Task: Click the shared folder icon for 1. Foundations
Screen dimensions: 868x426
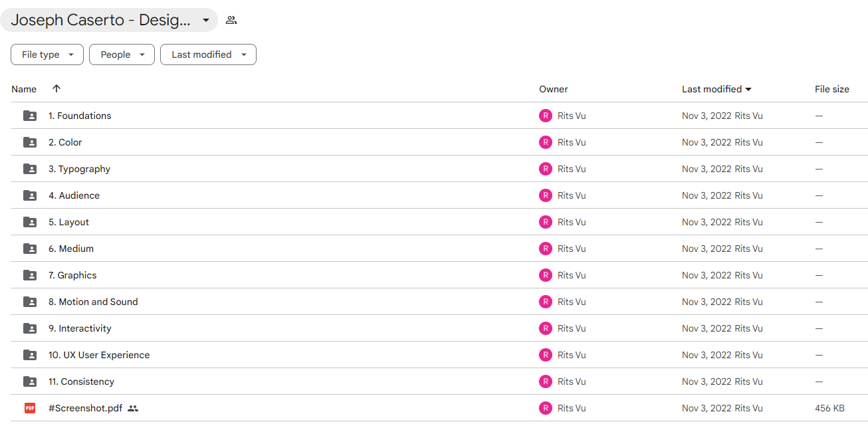Action: pyautogui.click(x=30, y=116)
